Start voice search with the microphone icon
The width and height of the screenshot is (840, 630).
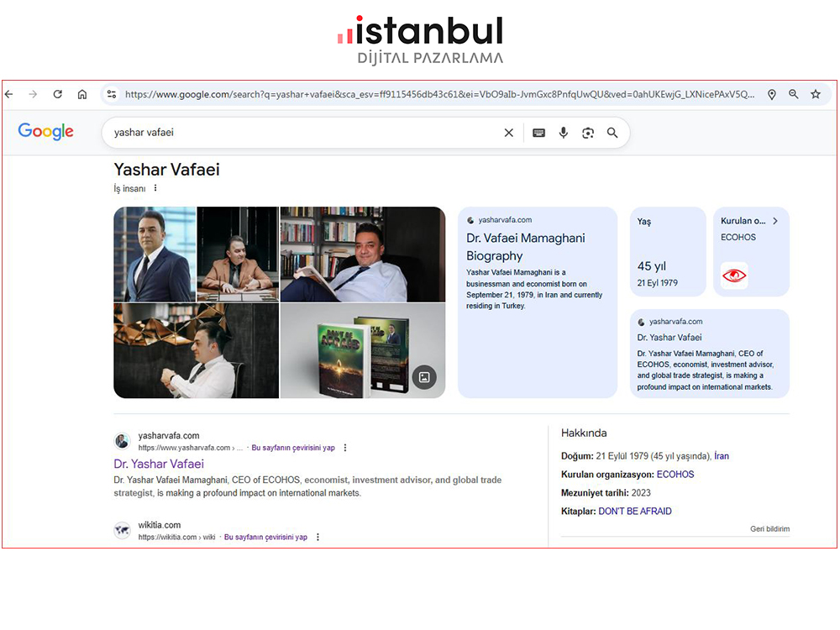(564, 133)
